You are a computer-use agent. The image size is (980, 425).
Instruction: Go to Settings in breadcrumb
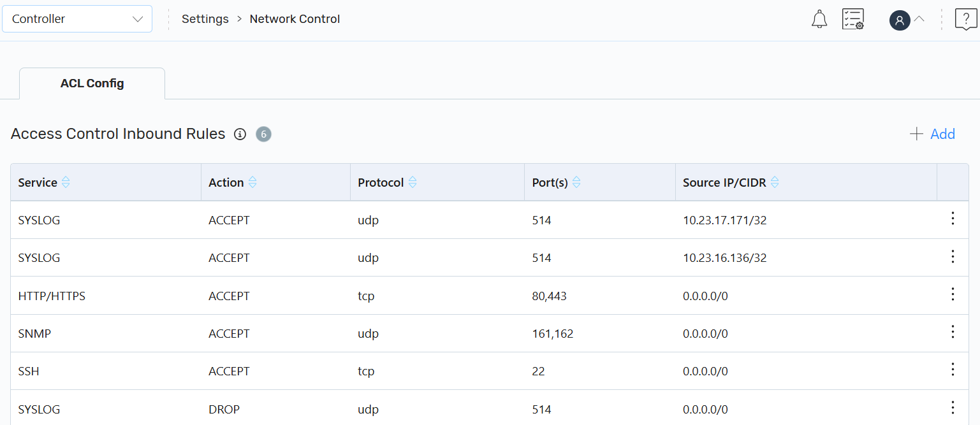point(205,19)
